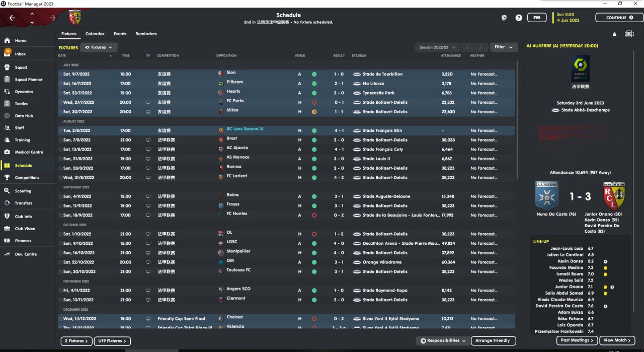Click the fixtures list vertical scrollbar

click(x=518, y=119)
